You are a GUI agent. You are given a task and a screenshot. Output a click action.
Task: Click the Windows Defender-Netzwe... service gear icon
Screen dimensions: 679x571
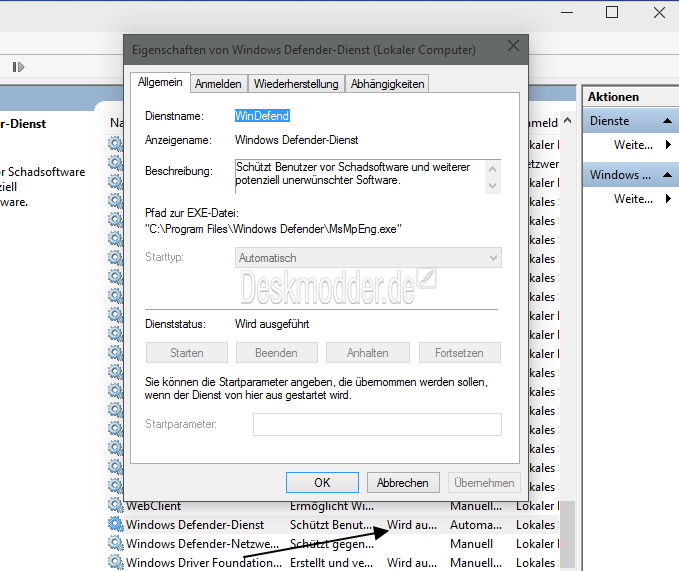click(115, 543)
